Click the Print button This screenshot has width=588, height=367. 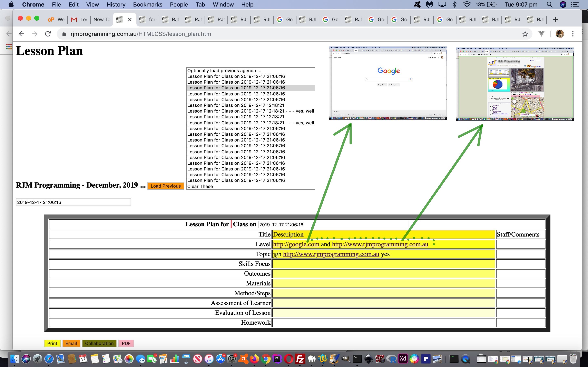click(x=52, y=343)
